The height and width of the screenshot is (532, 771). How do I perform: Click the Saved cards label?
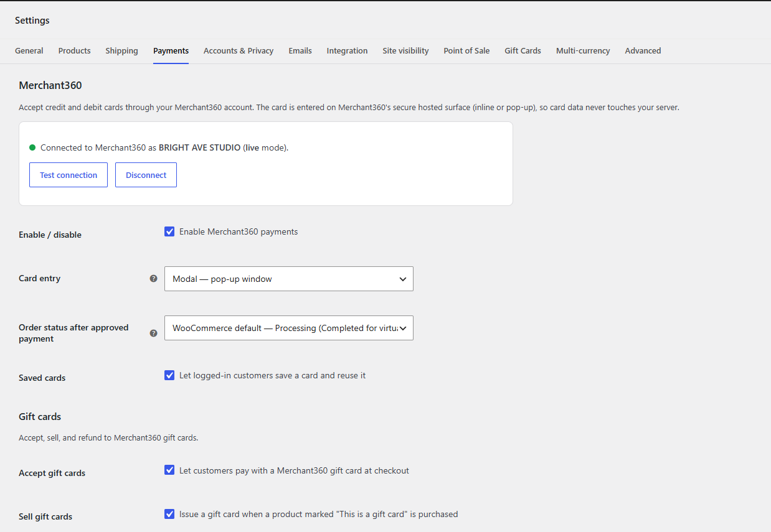point(42,378)
